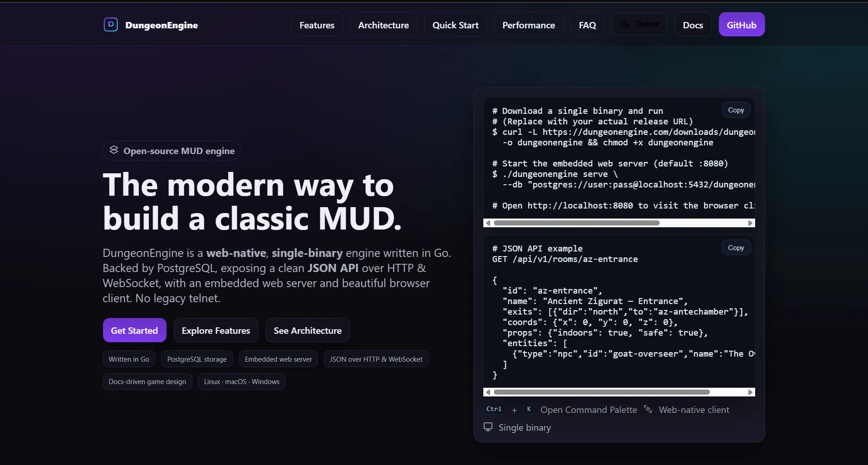Jump to the Performance section
The height and width of the screenshot is (465, 868).
tap(529, 25)
